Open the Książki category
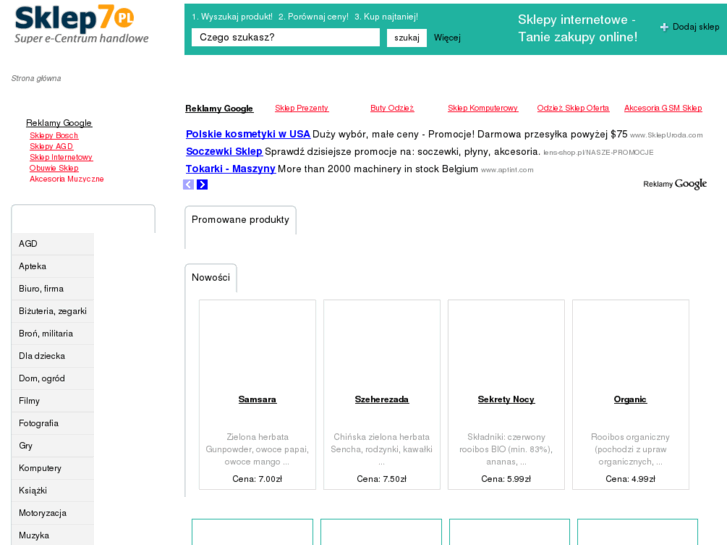Image resolution: width=727 pixels, height=545 pixels. [52, 490]
